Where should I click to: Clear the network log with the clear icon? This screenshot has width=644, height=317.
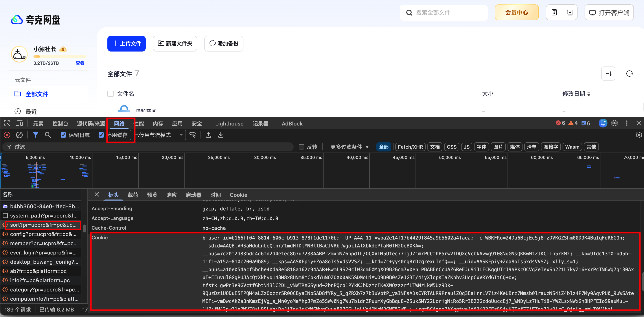(19, 135)
